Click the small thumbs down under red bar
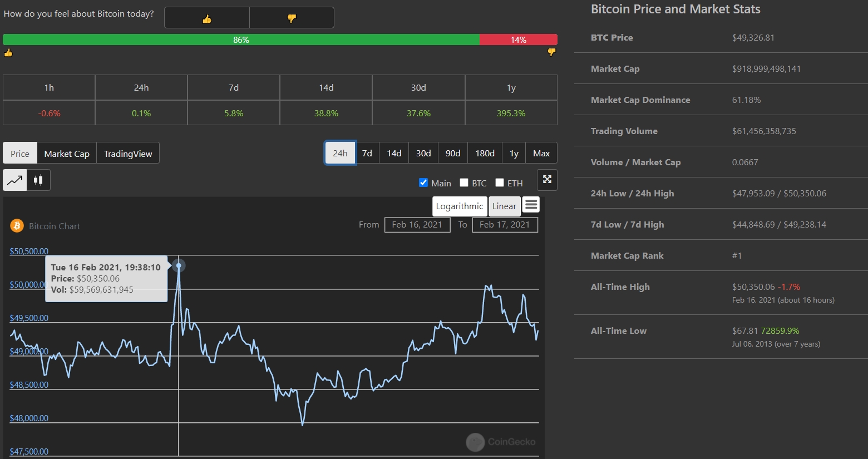Screen dimensions: 868x459 (551, 52)
